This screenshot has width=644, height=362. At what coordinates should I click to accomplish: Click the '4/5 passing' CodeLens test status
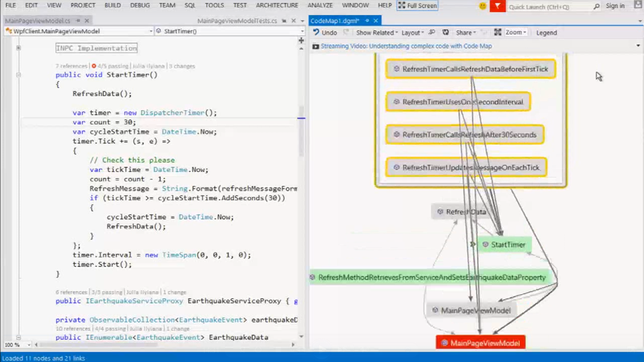(110, 66)
